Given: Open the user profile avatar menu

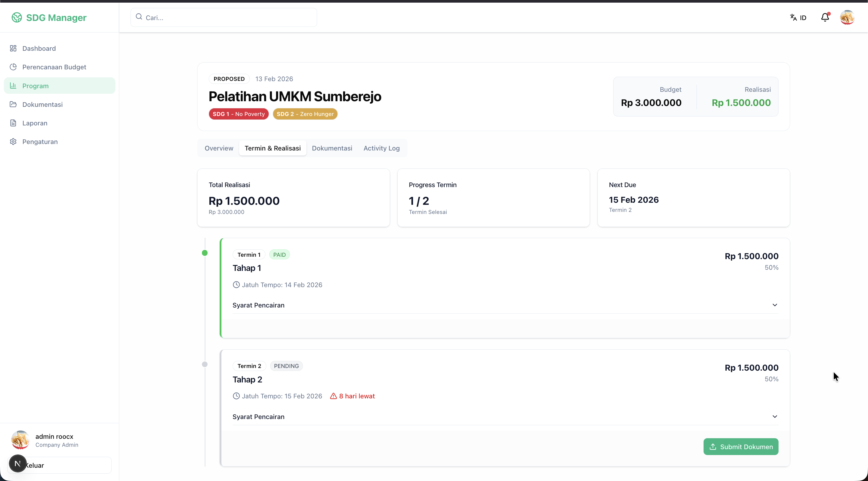Looking at the screenshot, I should [847, 17].
